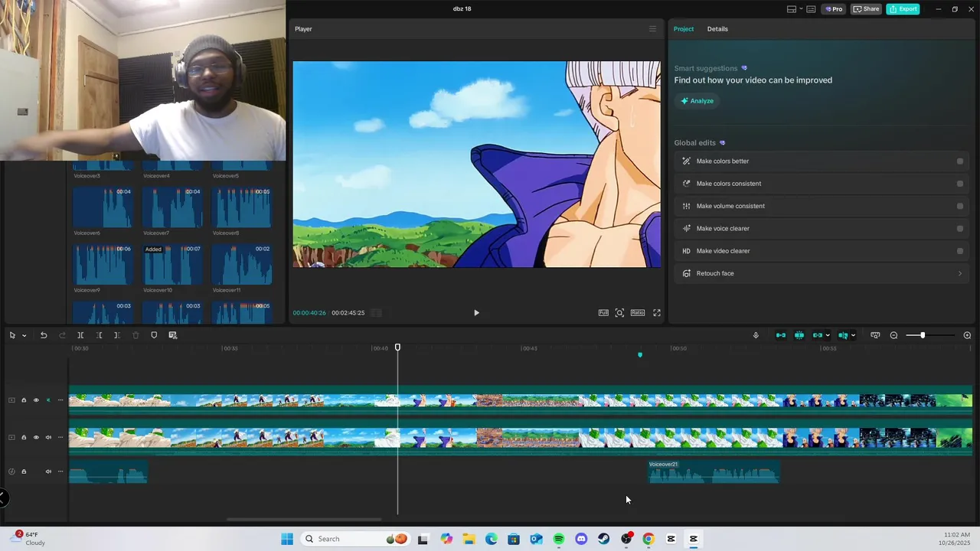Select the Voiceover6 media thumbnail
Image resolution: width=980 pixels, height=551 pixels.
click(103, 207)
